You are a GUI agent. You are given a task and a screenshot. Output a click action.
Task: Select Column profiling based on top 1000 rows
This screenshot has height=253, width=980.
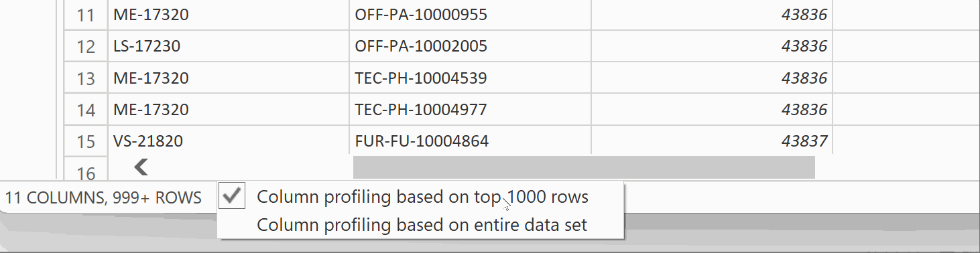point(423,197)
